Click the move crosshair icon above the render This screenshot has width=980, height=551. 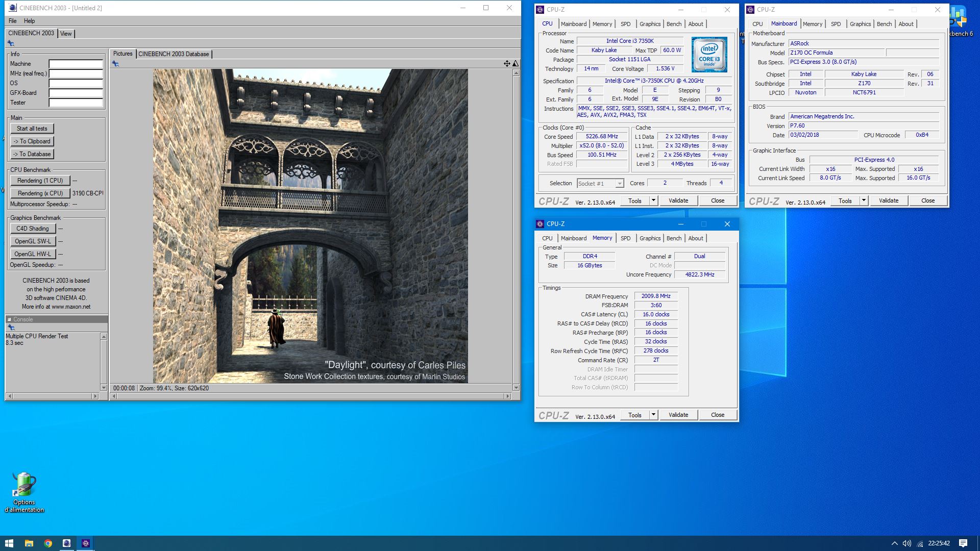pyautogui.click(x=507, y=64)
